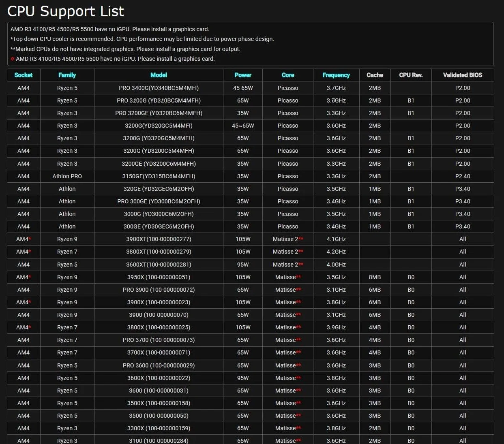Image resolution: width=504 pixels, height=444 pixels.
Task: Select 3700X (100-000000071) model cell
Action: tap(159, 352)
